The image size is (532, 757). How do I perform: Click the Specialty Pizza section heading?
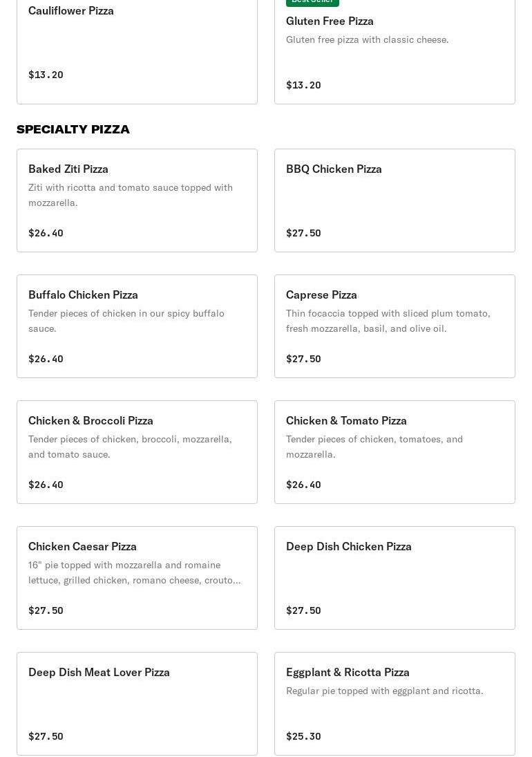[x=73, y=129]
